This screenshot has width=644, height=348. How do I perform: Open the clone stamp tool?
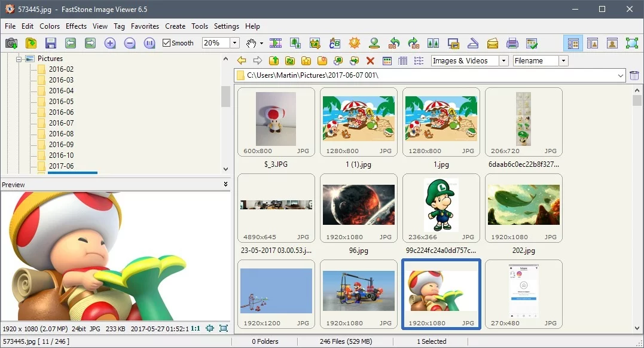pyautogui.click(x=374, y=43)
